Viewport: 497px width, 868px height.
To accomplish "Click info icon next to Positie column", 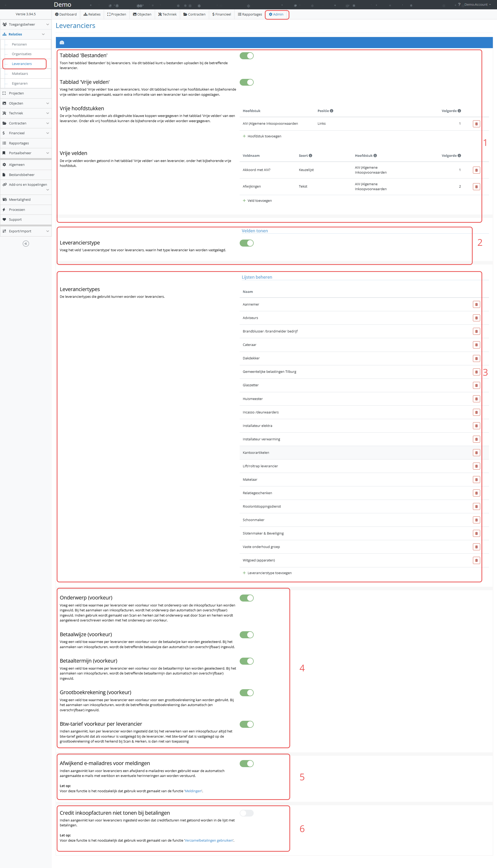I will point(331,111).
